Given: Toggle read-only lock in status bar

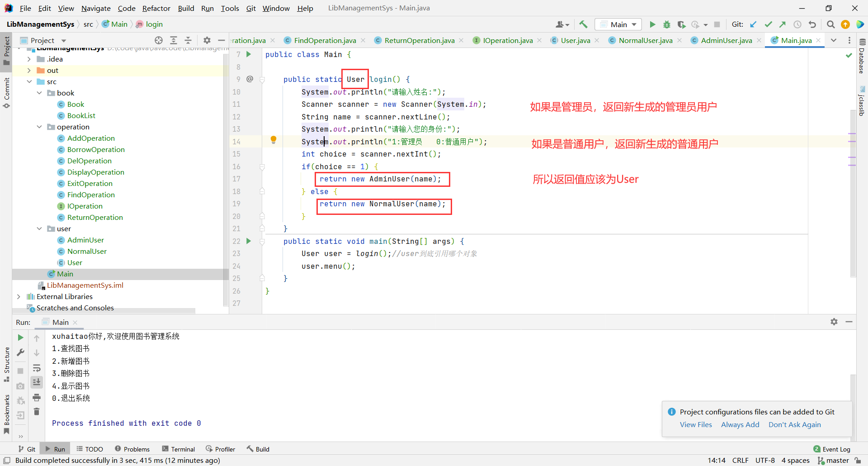Looking at the screenshot, I should (x=858, y=460).
